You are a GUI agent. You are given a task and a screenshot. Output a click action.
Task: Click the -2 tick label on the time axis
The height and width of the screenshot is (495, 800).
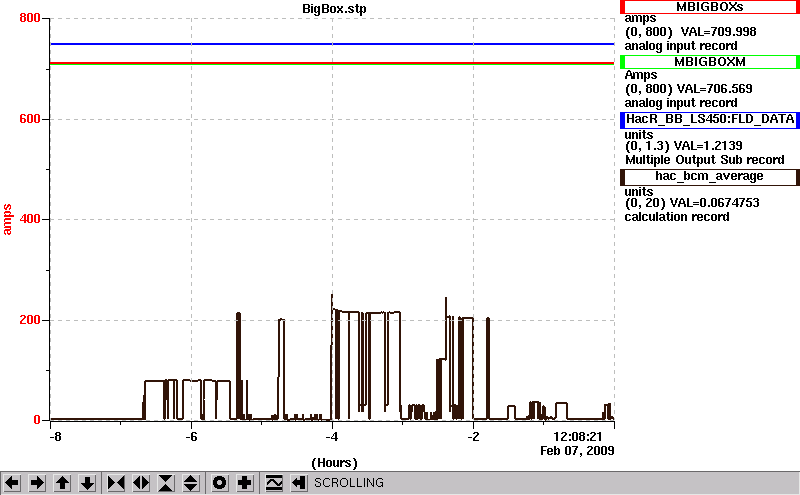tap(473, 437)
